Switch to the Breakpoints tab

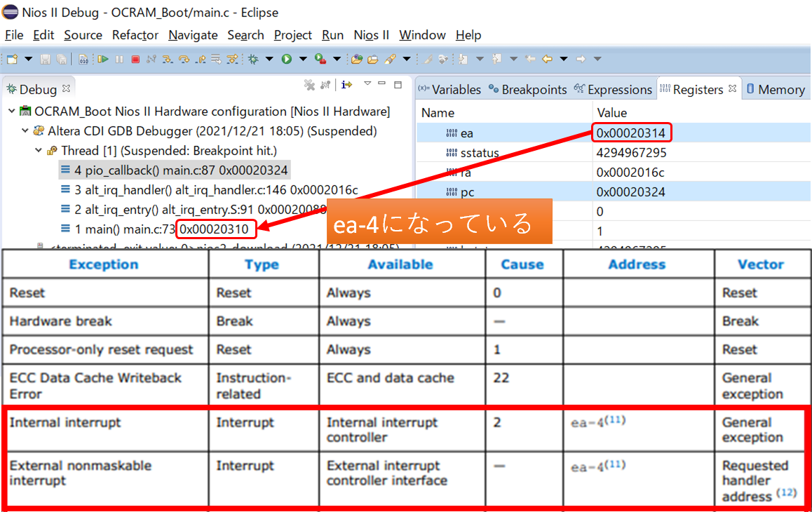527,90
